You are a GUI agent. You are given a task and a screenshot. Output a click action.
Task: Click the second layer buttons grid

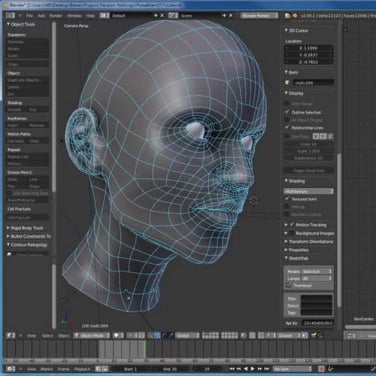[x=230, y=336]
